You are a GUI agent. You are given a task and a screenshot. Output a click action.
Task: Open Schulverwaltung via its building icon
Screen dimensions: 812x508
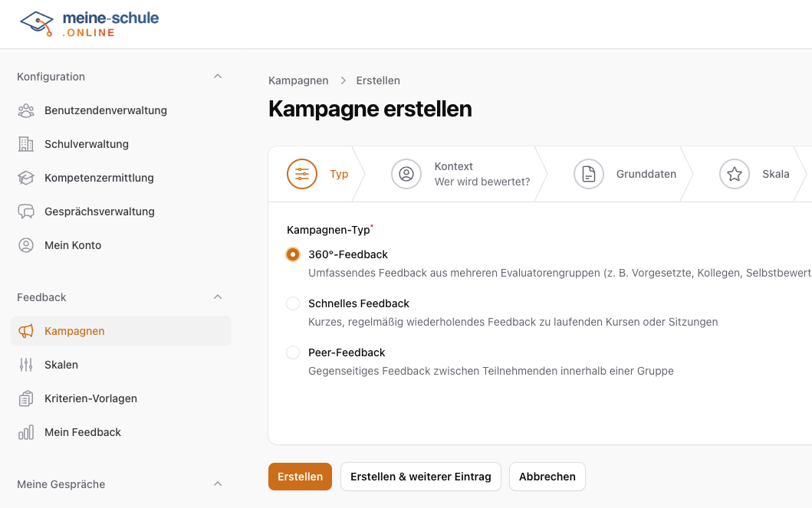pos(26,144)
